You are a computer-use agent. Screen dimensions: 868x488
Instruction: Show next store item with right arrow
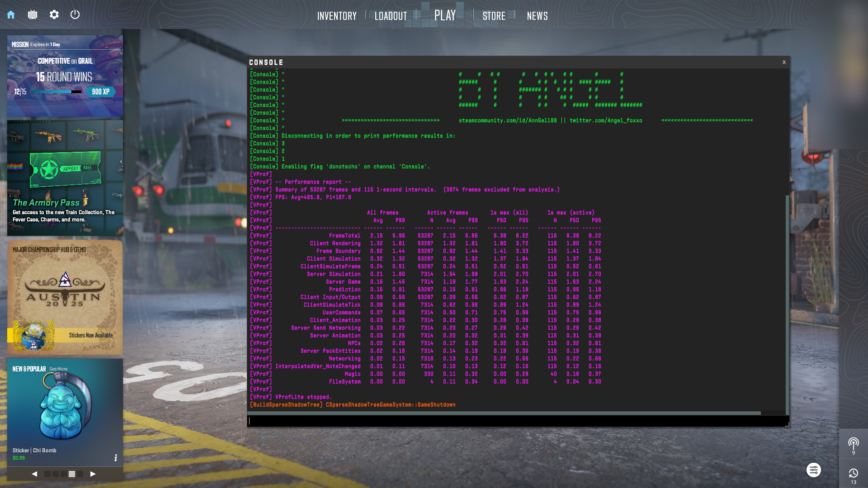93,474
